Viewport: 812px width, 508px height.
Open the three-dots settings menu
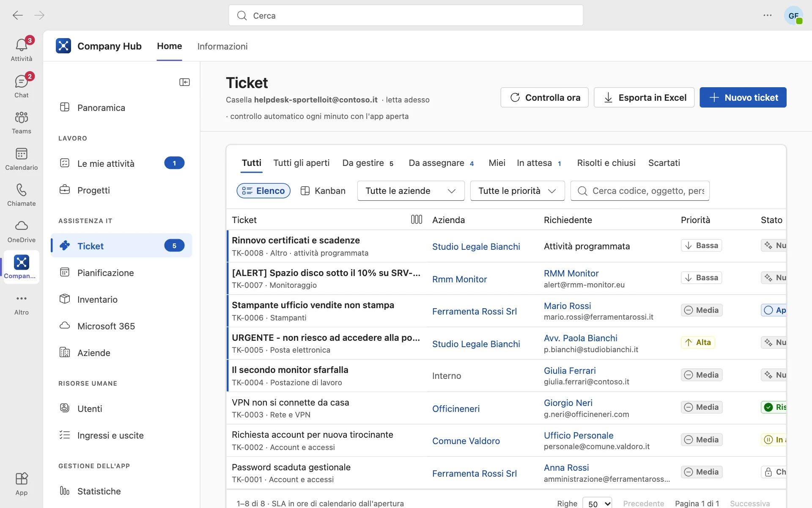click(767, 15)
